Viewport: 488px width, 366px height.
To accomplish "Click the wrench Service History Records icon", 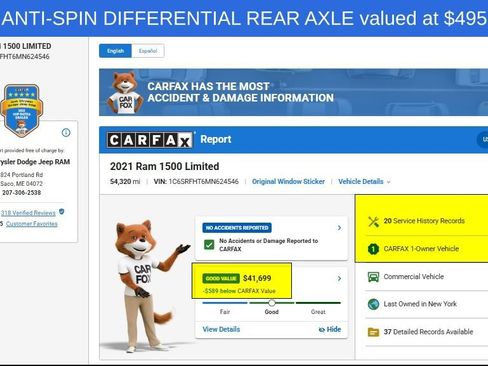I will pos(373,221).
